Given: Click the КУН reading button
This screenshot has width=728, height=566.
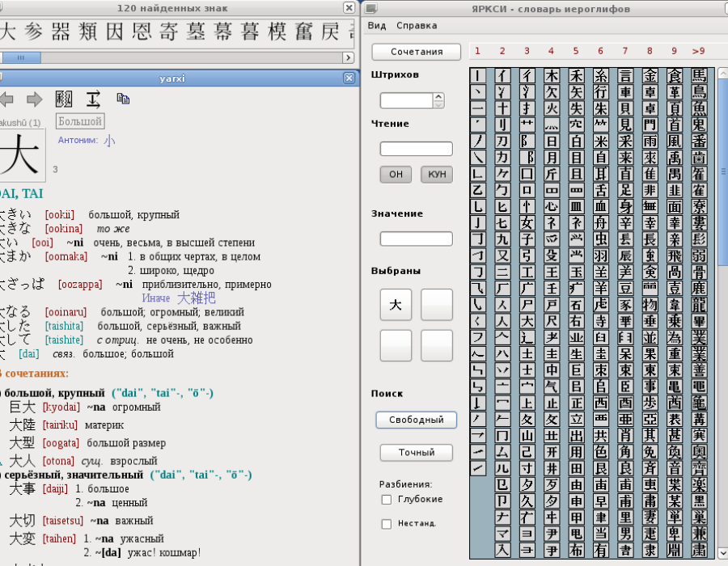Looking at the screenshot, I should click(437, 175).
